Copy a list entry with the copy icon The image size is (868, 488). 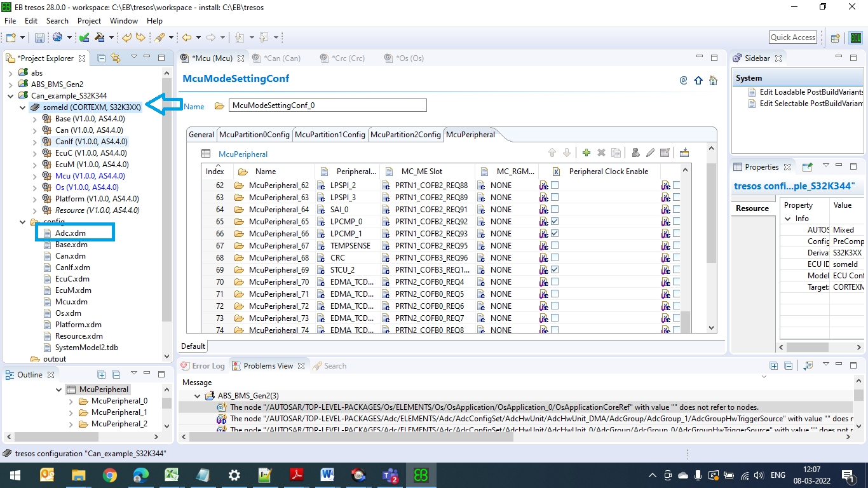(x=616, y=152)
